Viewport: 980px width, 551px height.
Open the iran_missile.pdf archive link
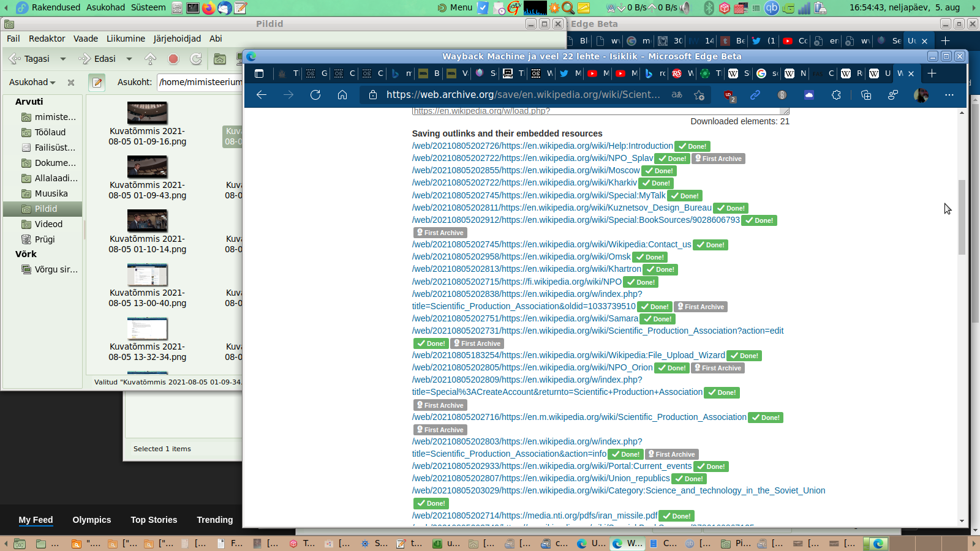coord(535,515)
